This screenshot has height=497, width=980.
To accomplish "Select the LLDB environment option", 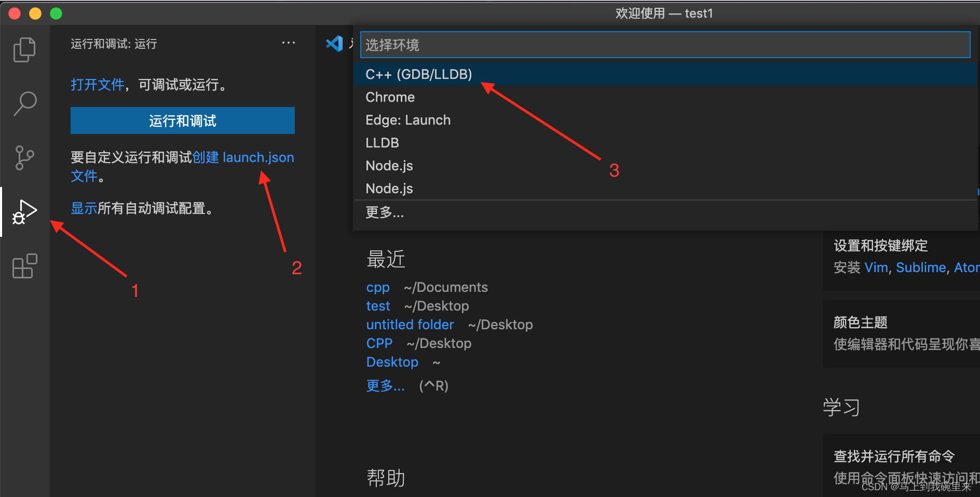I will coord(665,143).
